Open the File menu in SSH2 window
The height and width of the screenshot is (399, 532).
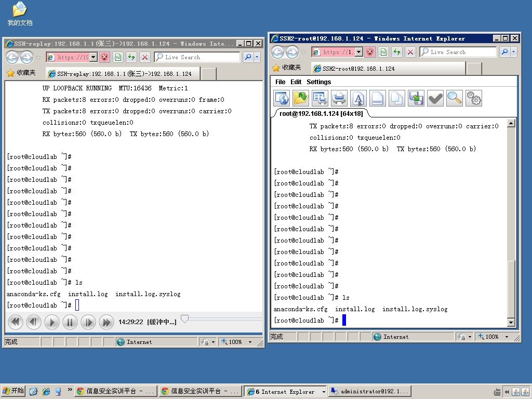click(280, 82)
